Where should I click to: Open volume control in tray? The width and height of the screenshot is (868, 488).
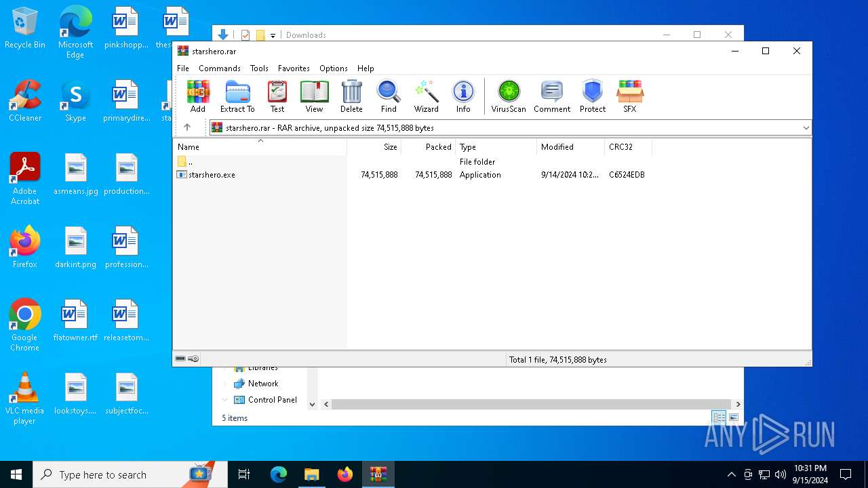(x=781, y=474)
